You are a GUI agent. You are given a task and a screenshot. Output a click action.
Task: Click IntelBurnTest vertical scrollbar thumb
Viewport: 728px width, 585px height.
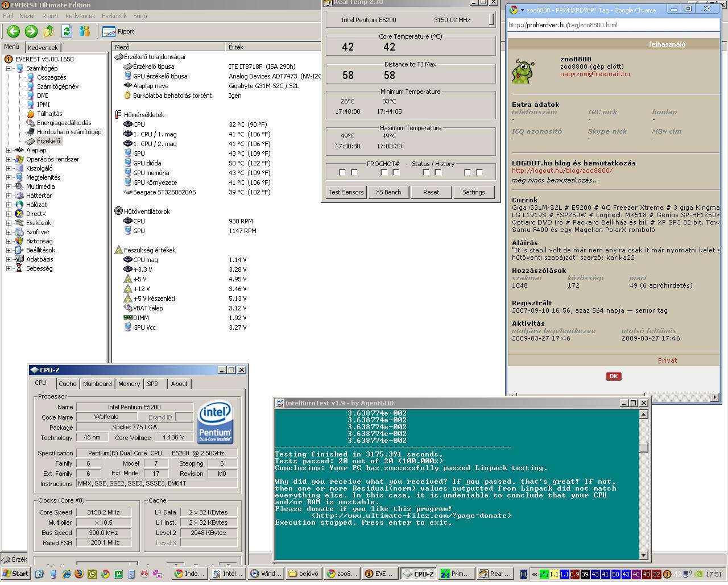pos(644,447)
